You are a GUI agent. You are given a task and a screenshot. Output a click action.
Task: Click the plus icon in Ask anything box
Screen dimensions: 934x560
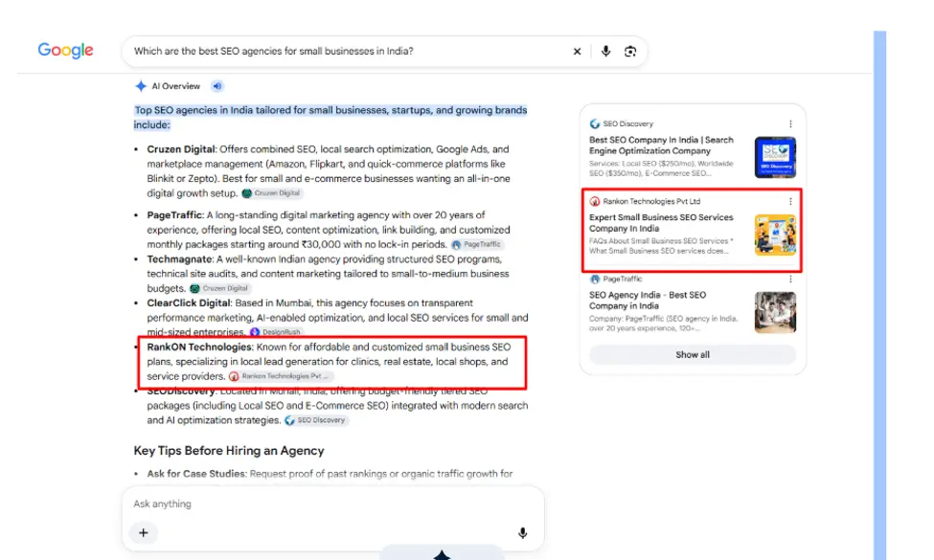tap(144, 532)
